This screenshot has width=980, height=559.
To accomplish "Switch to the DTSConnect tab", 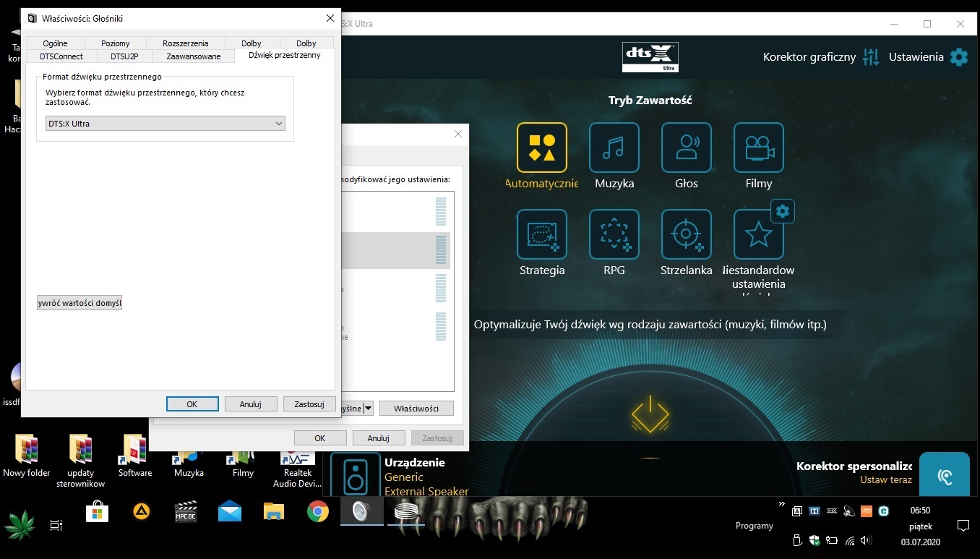I will tap(61, 56).
